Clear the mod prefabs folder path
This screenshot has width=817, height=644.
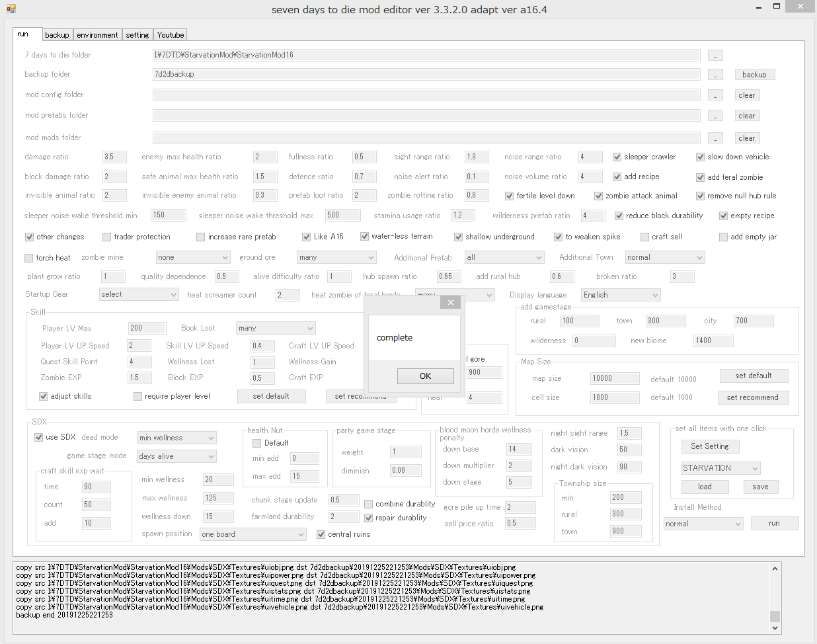(747, 116)
